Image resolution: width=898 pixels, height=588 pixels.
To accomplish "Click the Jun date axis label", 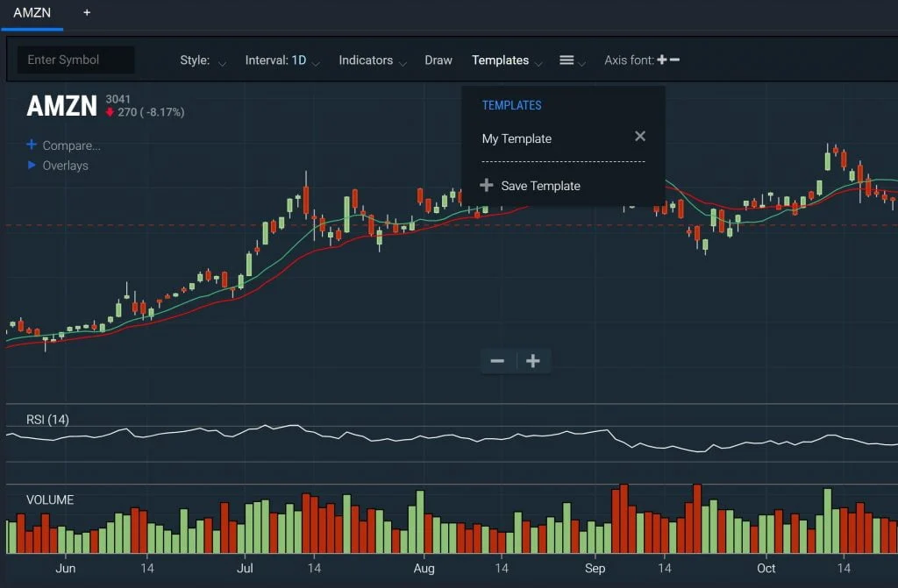I will (x=65, y=569).
